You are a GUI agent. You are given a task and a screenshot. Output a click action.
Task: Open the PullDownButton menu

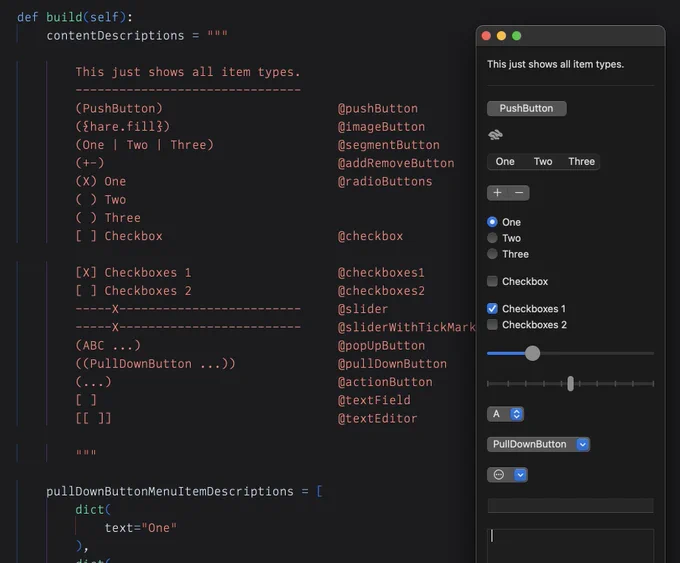pyautogui.click(x=538, y=445)
